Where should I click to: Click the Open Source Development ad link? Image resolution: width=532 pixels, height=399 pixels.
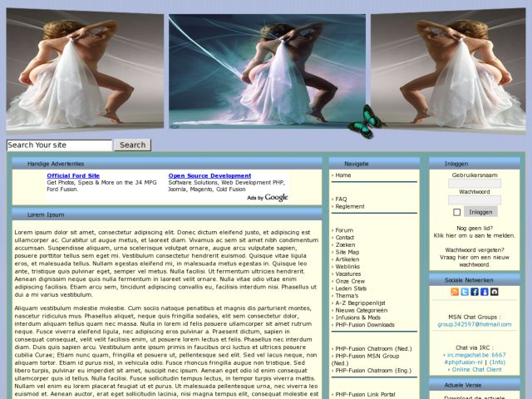(x=209, y=175)
